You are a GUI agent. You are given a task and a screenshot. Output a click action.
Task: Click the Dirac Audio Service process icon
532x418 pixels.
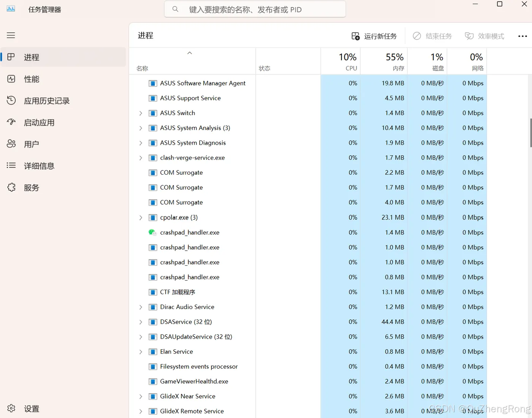[153, 307]
